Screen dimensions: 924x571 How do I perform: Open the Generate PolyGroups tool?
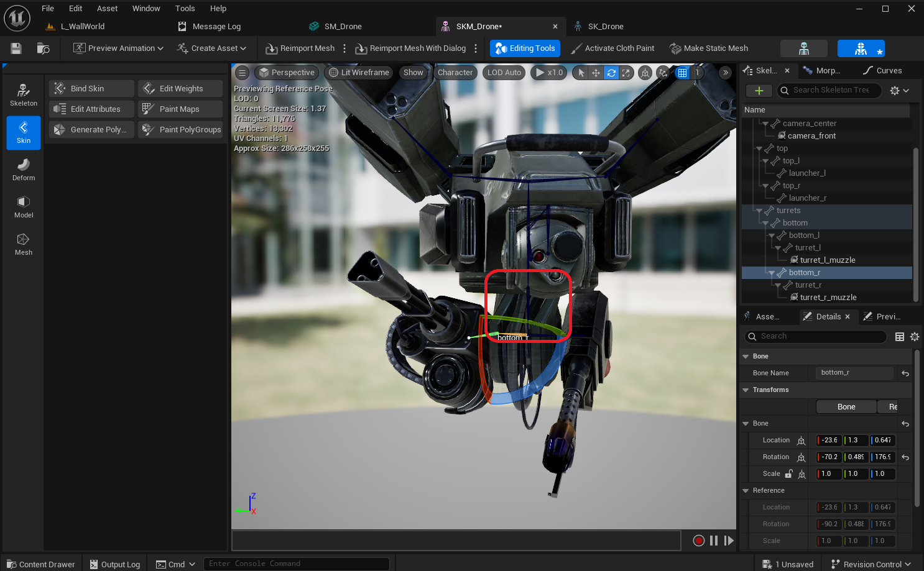coord(91,130)
